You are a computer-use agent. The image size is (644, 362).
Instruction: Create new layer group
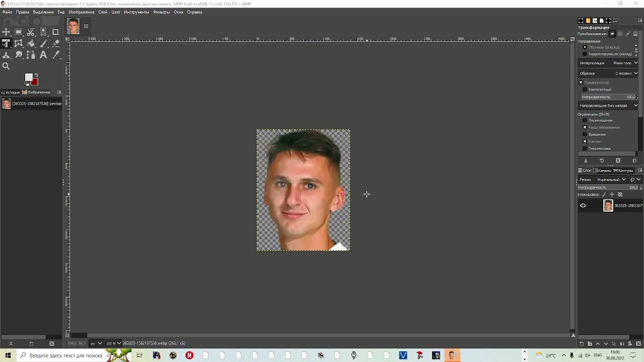[590, 344]
